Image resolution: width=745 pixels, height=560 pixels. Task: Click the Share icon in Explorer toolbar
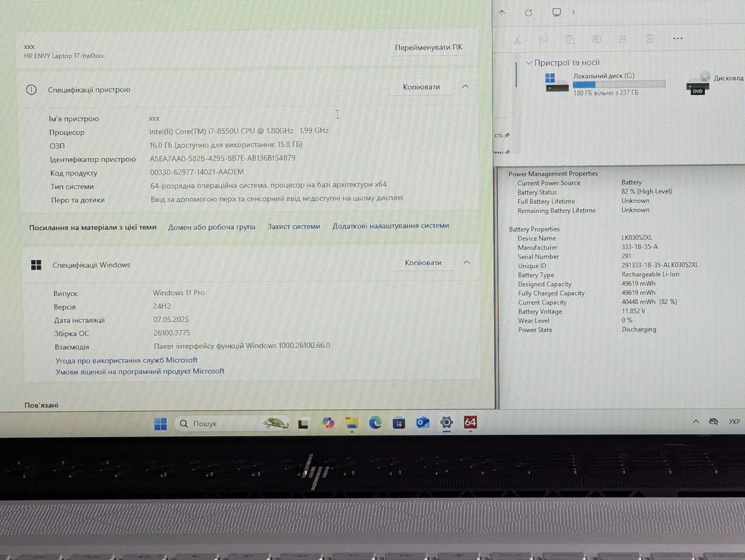pyautogui.click(x=623, y=39)
